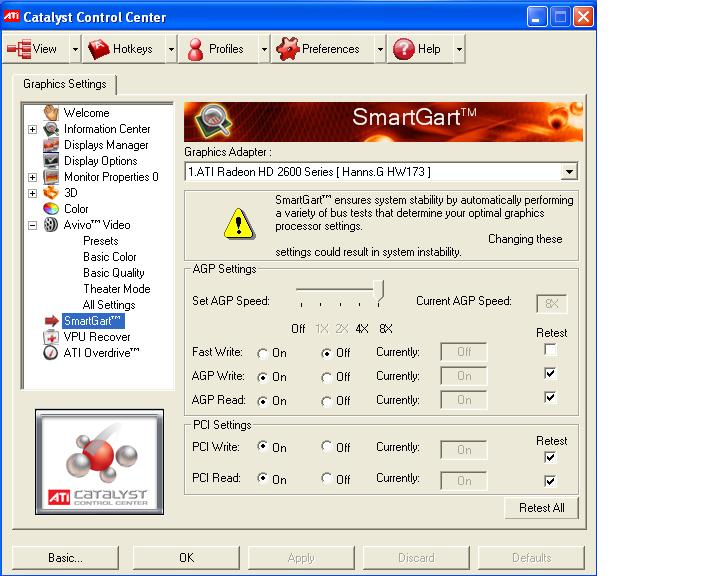
Task: Click the Retest All button
Action: point(541,508)
